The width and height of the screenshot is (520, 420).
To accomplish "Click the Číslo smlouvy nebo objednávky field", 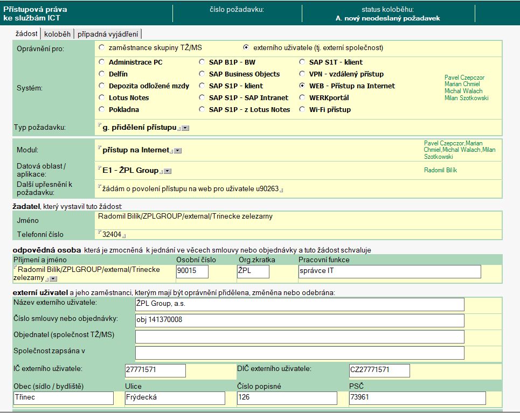I will pyautogui.click(x=299, y=320).
